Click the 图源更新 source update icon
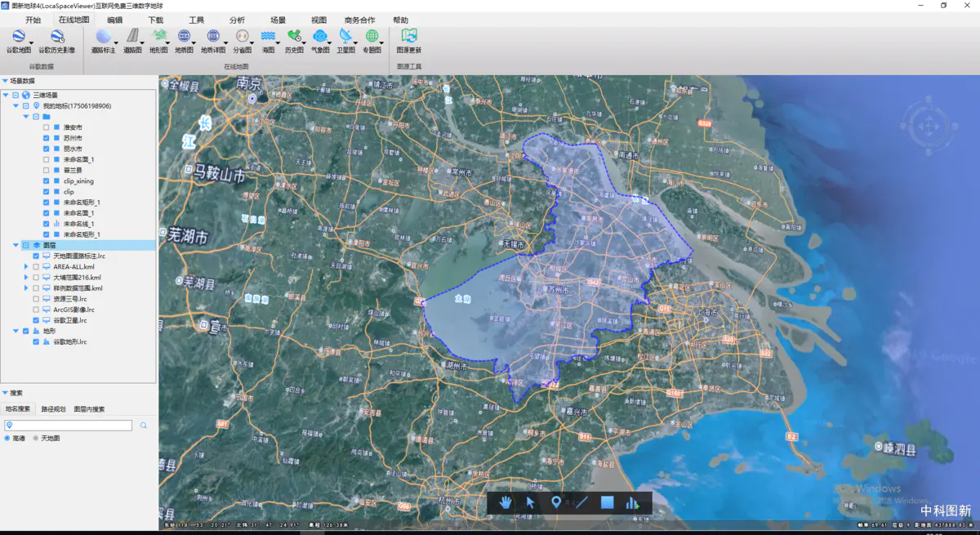980x535 pixels. pos(409,37)
